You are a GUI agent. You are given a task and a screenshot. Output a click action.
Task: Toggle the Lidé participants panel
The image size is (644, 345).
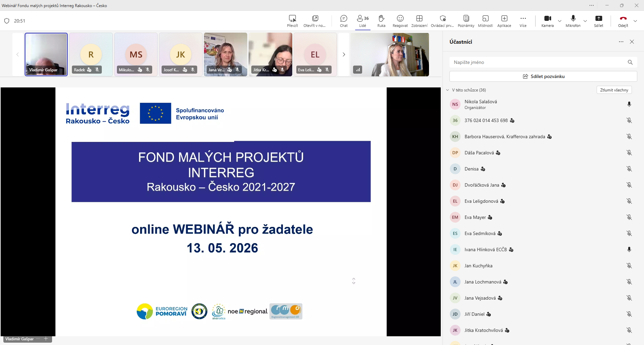(x=363, y=21)
